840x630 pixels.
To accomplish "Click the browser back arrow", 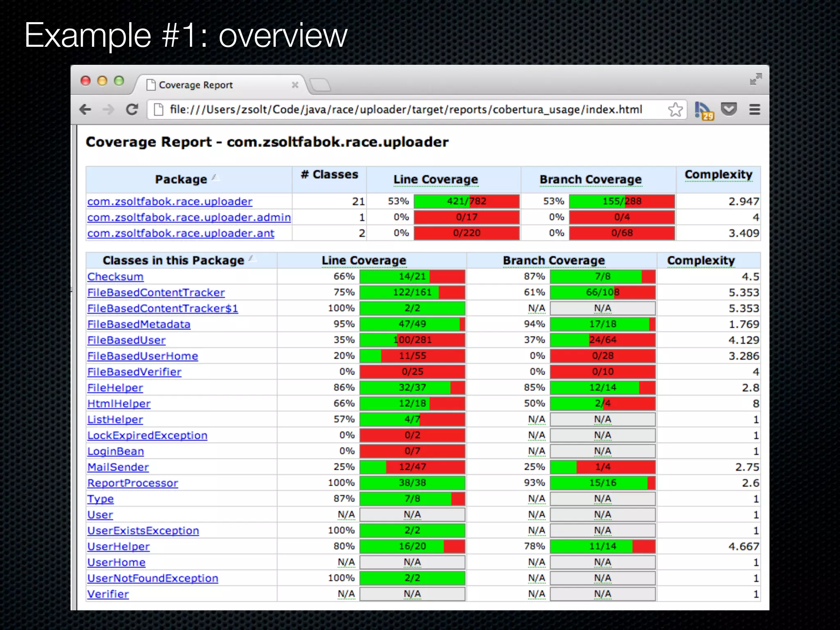I will point(85,110).
